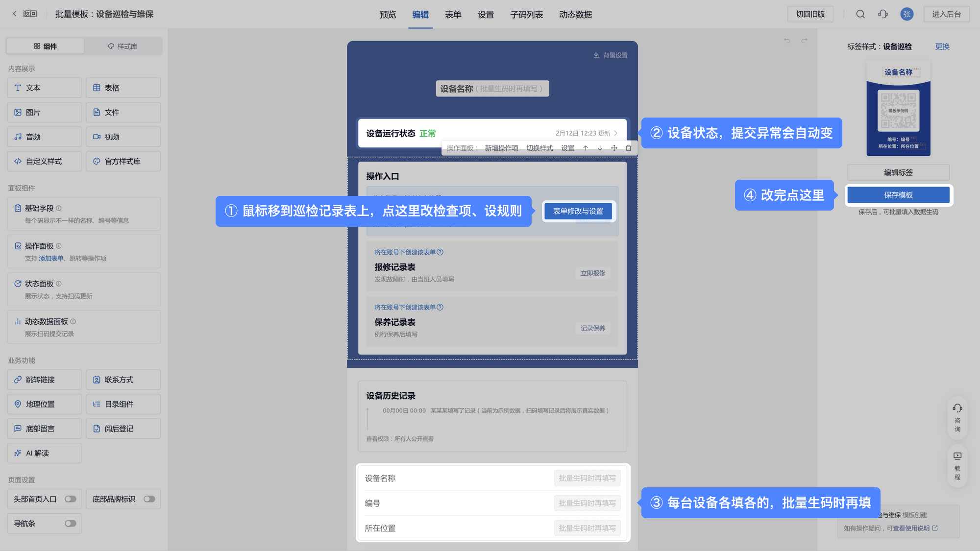Open 背景设置 background settings
The image size is (980, 551).
[x=611, y=55]
